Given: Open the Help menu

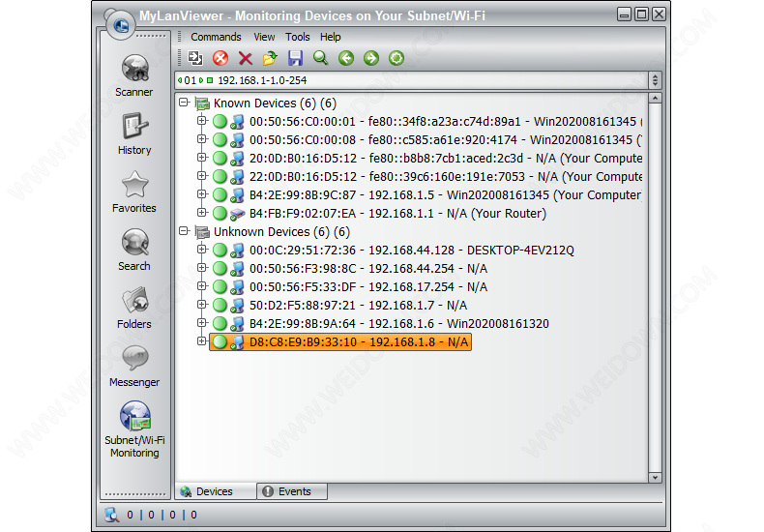Looking at the screenshot, I should [331, 37].
